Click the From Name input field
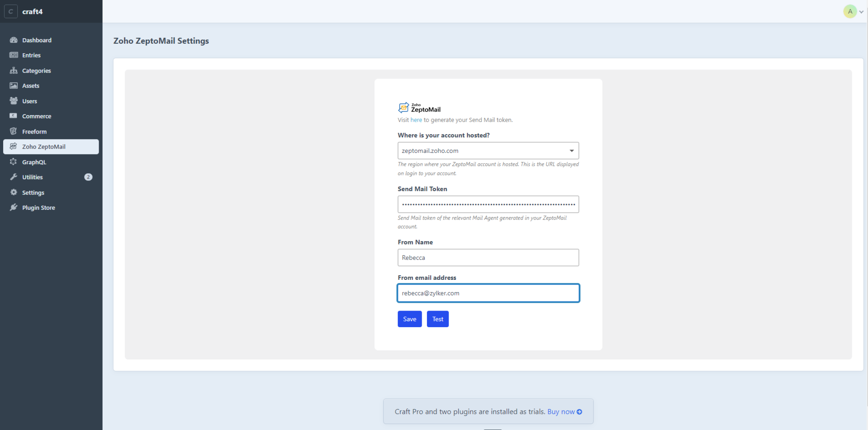Viewport: 868px width, 430px height. point(488,257)
